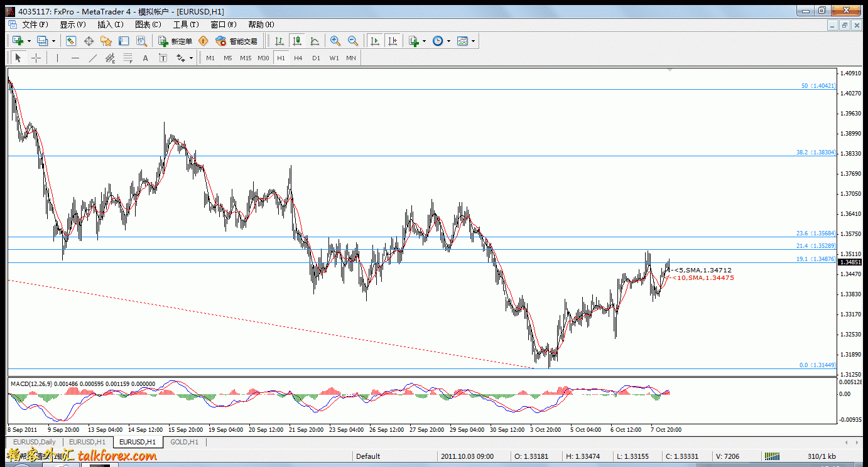868x467 pixels.
Task: Draw a vertical line tool
Action: pyautogui.click(x=57, y=58)
